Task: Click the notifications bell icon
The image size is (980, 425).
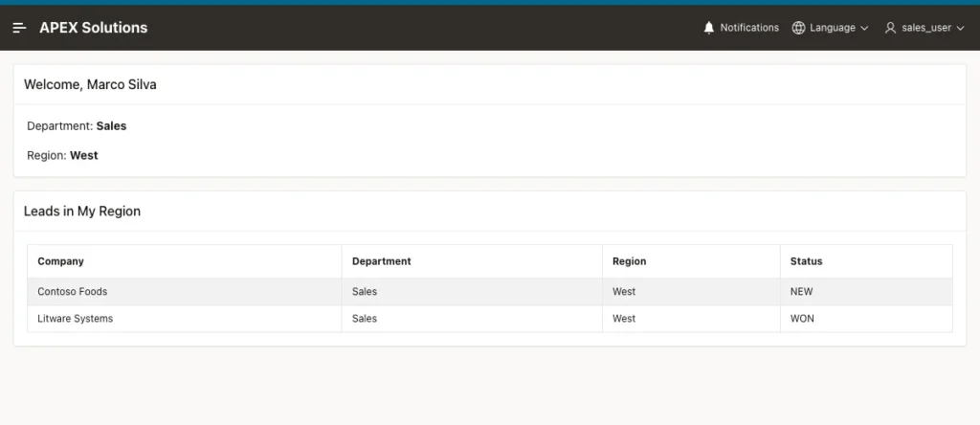Action: tap(709, 28)
